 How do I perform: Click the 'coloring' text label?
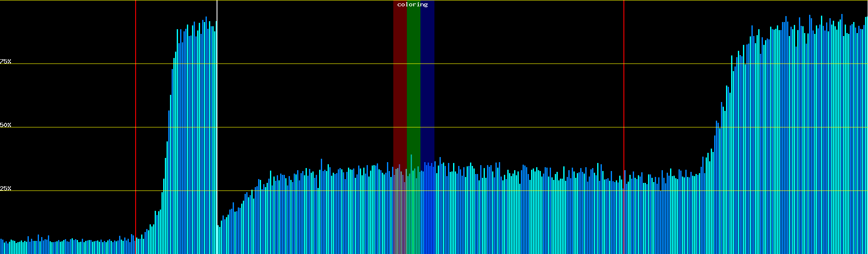412,5
